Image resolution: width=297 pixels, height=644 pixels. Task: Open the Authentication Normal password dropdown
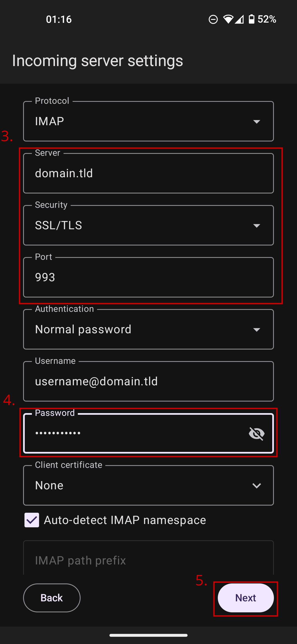point(148,329)
